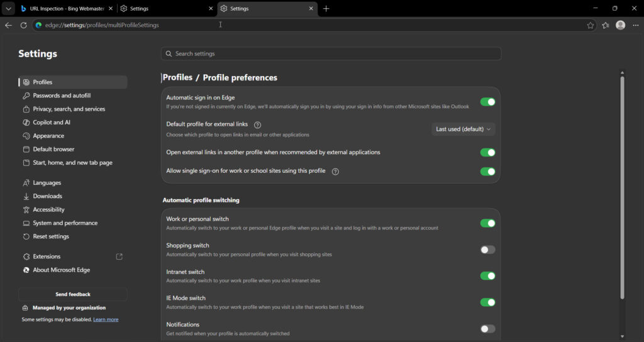Toggle Allow single sign-on for work or school
The width and height of the screenshot is (644, 342).
click(487, 172)
